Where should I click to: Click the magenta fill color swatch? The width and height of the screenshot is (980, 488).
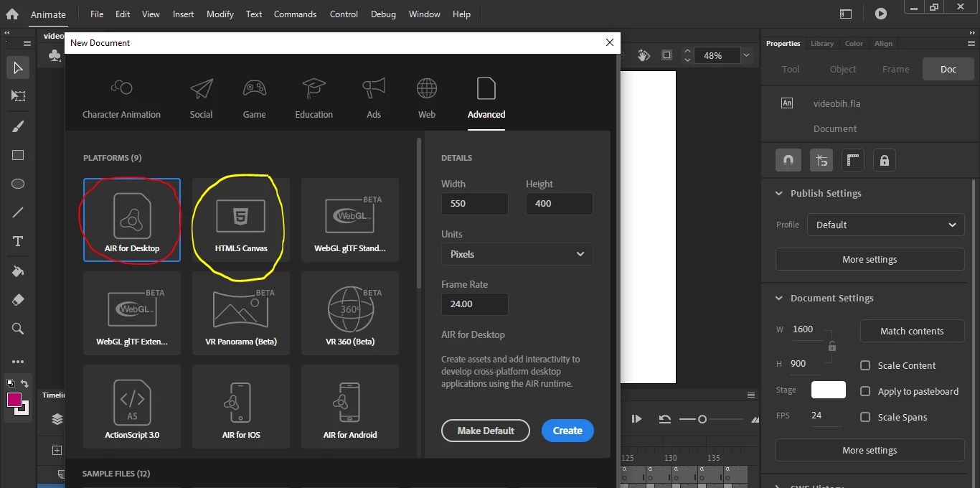[14, 400]
